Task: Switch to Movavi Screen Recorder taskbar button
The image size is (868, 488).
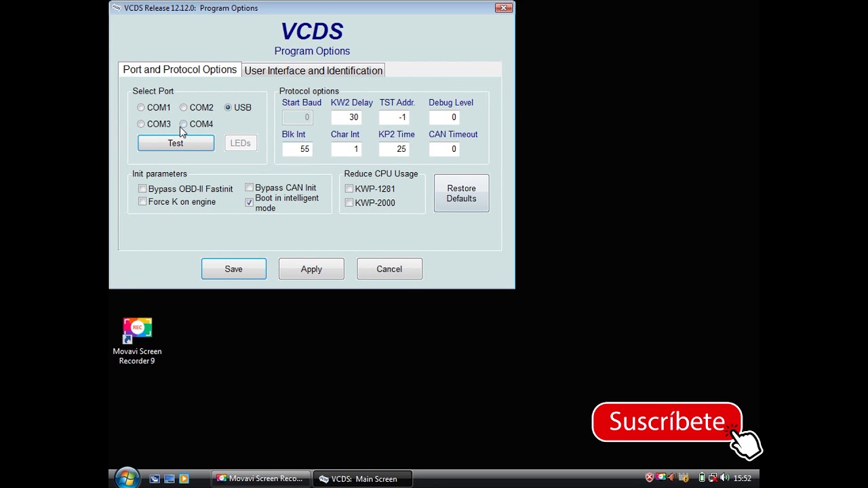Action: coord(261,479)
